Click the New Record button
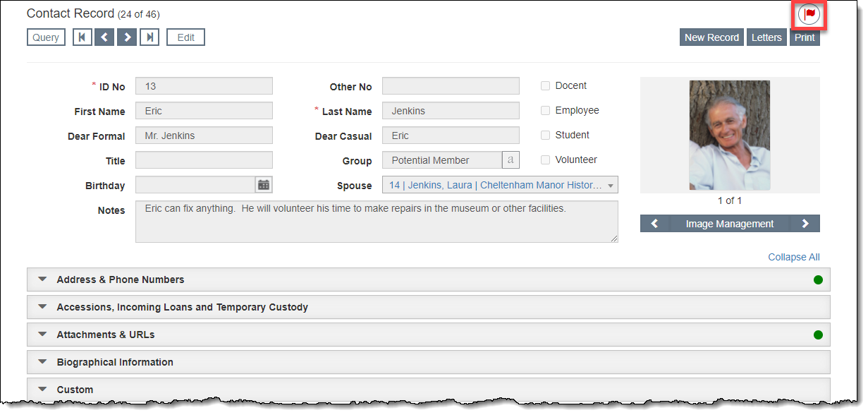This screenshot has width=868, height=415. point(711,37)
